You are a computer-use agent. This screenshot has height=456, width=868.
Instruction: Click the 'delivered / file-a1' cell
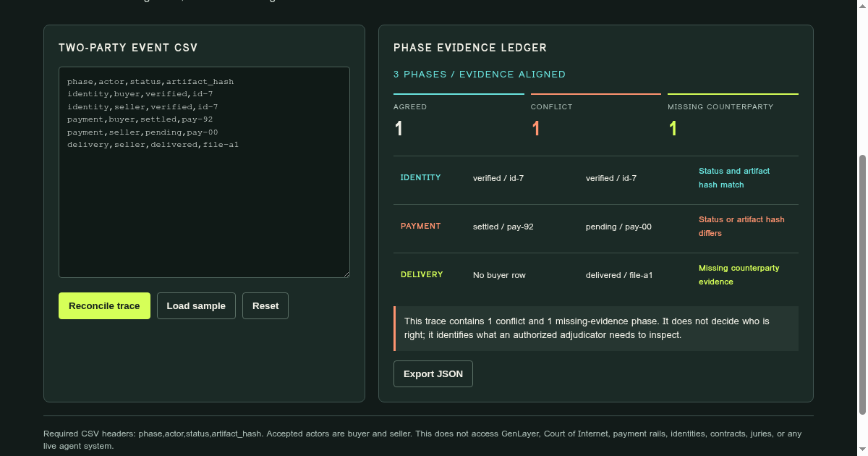(x=619, y=275)
